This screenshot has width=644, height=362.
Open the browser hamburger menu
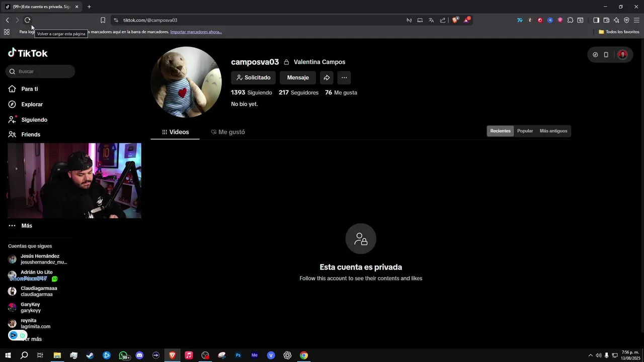[636, 20]
